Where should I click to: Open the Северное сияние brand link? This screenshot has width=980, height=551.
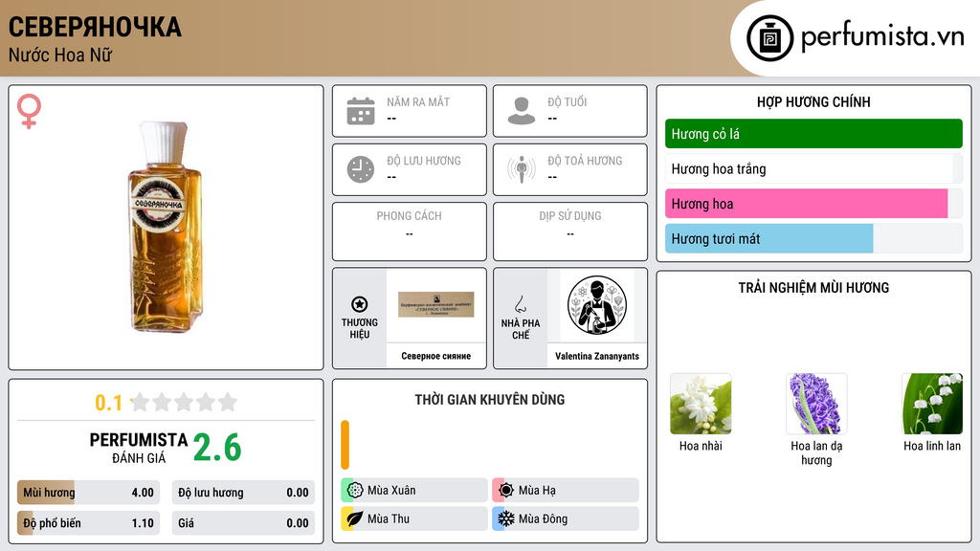click(436, 356)
